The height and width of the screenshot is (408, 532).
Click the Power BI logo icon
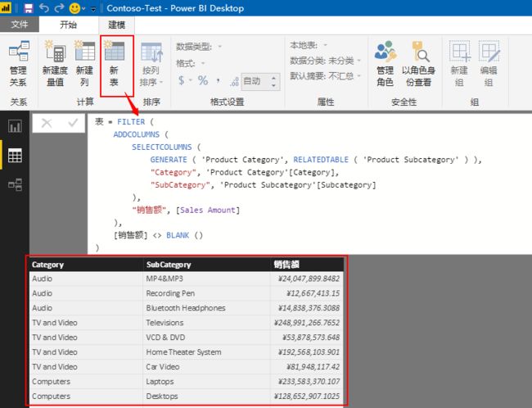[6, 7]
